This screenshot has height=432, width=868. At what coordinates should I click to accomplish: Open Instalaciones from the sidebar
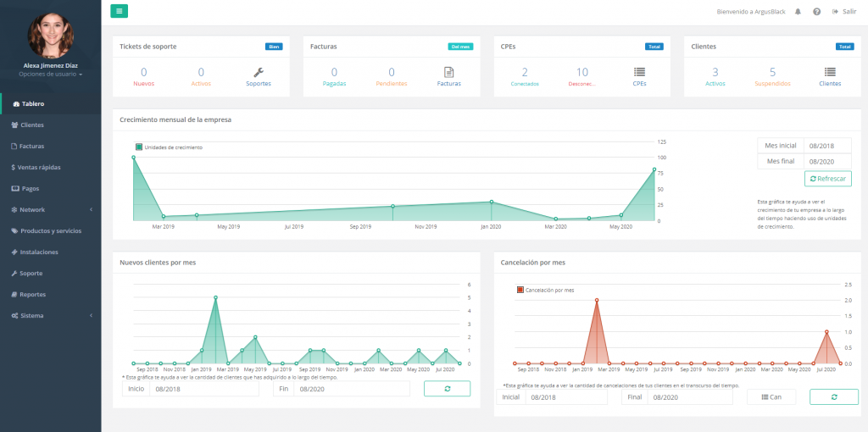pos(38,252)
